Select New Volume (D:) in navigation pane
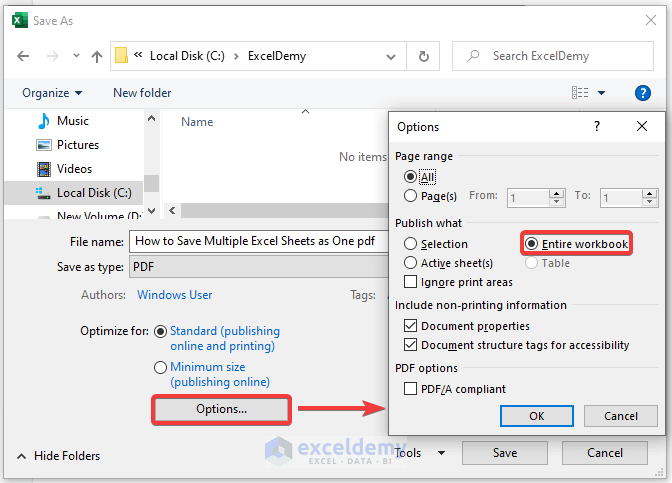The width and height of the screenshot is (672, 483). (x=99, y=215)
